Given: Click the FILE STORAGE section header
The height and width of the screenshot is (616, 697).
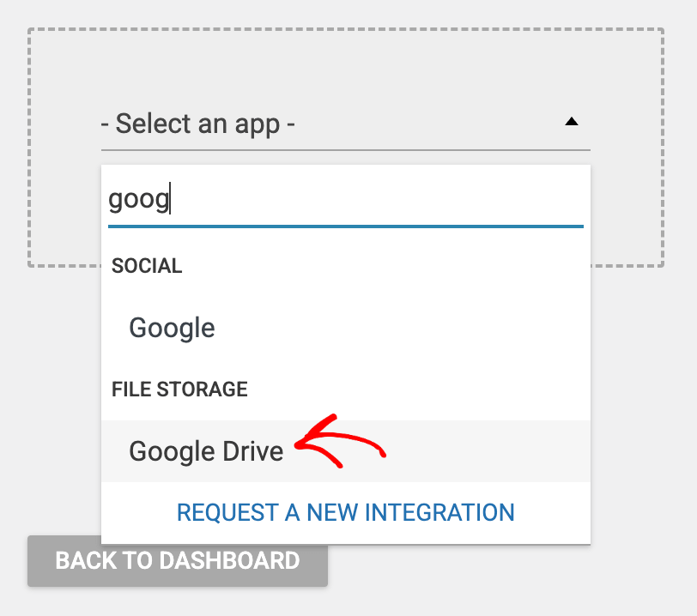Looking at the screenshot, I should click(179, 389).
